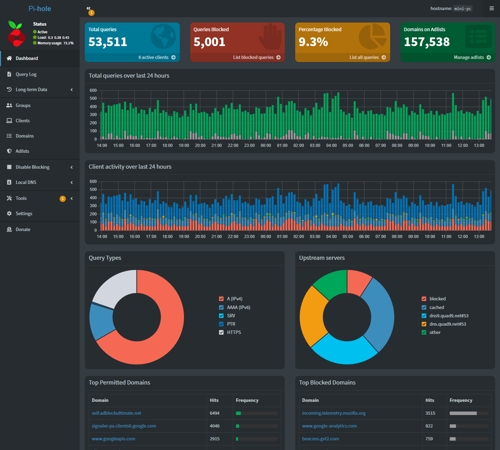Open the Pi-hole title link
The height and width of the screenshot is (450, 500).
(40, 9)
